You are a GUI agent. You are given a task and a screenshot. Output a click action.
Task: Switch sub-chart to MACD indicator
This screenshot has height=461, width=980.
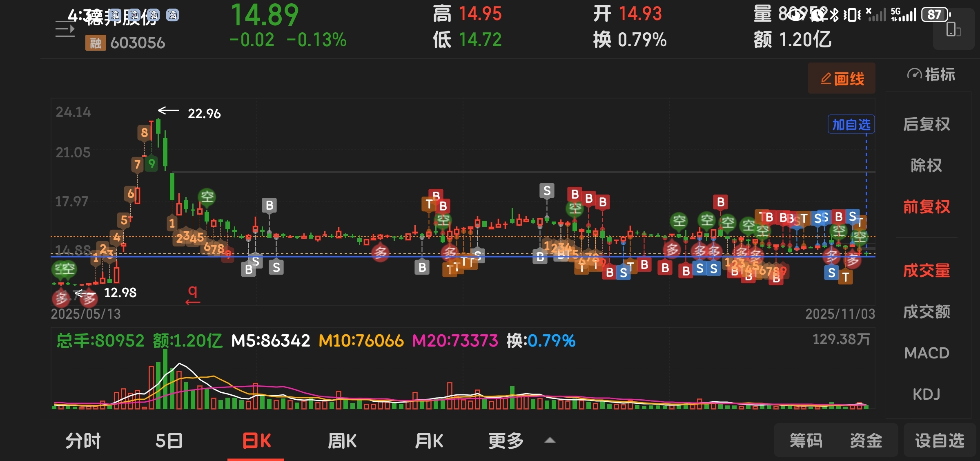tap(926, 353)
